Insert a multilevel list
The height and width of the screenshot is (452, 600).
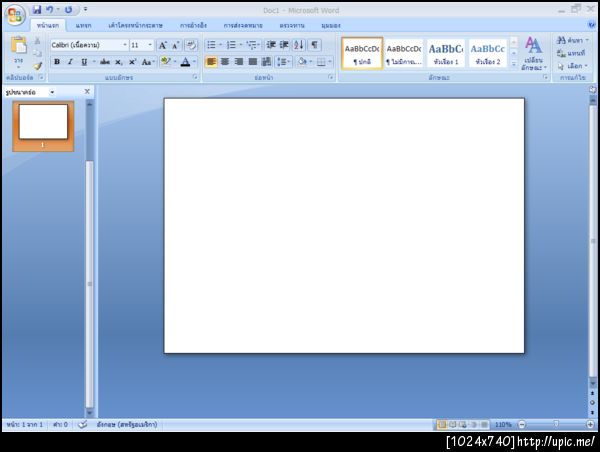tap(251, 45)
